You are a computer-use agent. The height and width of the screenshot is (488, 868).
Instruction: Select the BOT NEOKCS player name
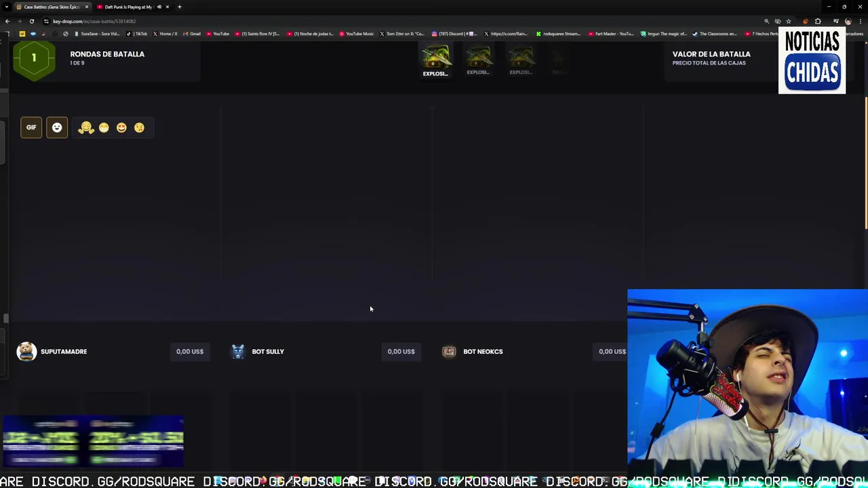[483, 351]
